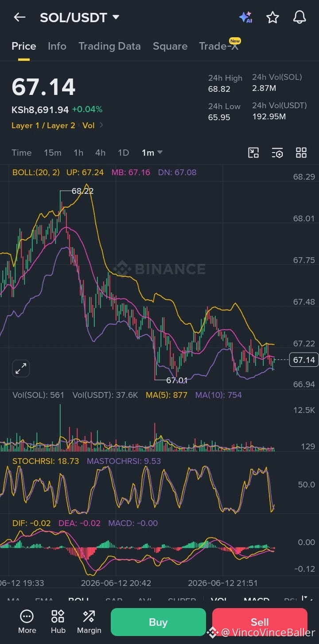Screen dimensions: 319x644
Task: Open the More menu icon
Action: pos(27,622)
